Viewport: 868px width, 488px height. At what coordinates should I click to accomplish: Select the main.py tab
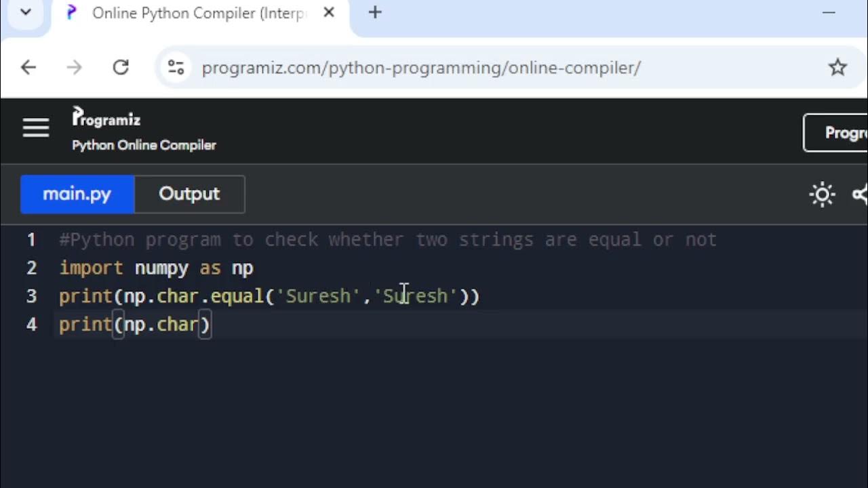77,194
